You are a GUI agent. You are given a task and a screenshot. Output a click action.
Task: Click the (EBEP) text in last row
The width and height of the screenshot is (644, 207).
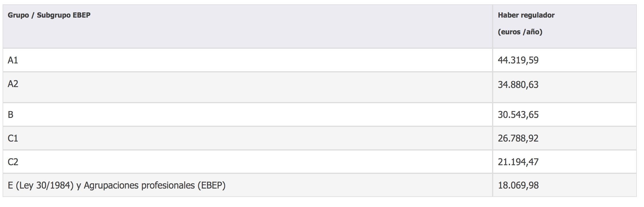[x=211, y=185]
